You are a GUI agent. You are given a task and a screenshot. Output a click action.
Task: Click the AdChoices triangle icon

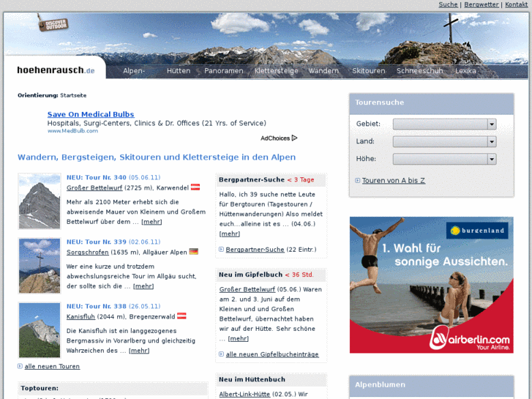(x=294, y=138)
